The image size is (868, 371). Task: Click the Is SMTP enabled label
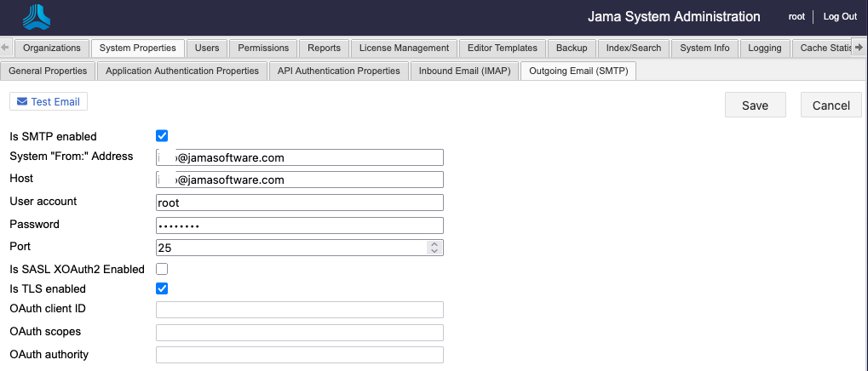[x=53, y=136]
